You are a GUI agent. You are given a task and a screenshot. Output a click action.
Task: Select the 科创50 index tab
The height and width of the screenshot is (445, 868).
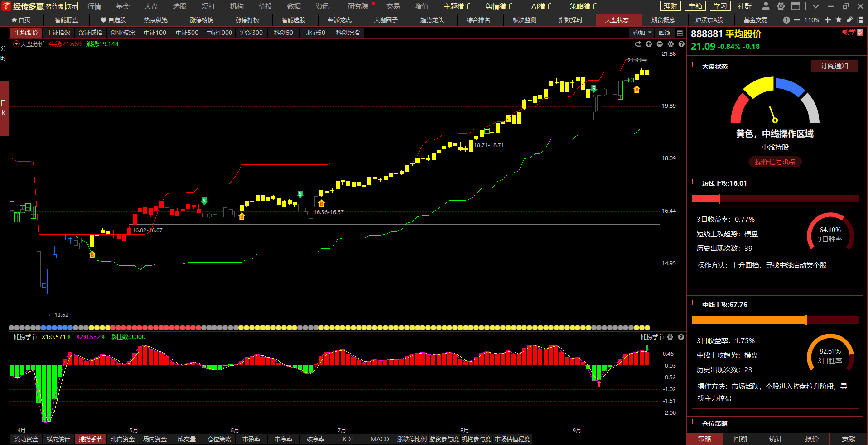click(x=284, y=33)
